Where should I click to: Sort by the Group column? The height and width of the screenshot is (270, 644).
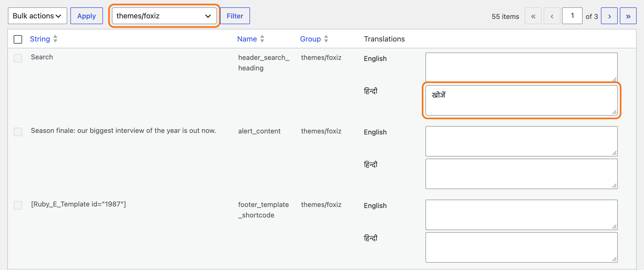[x=310, y=39]
